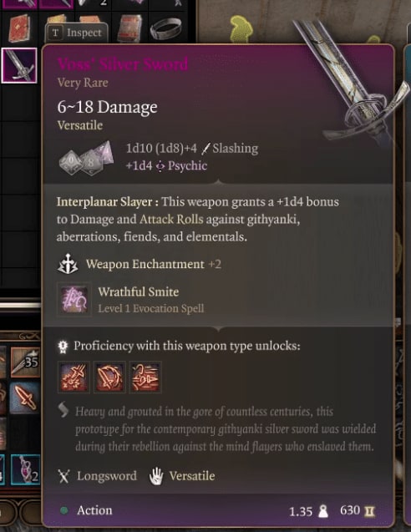Click the T Inspect button
This screenshot has width=411, height=532.
tap(77, 33)
